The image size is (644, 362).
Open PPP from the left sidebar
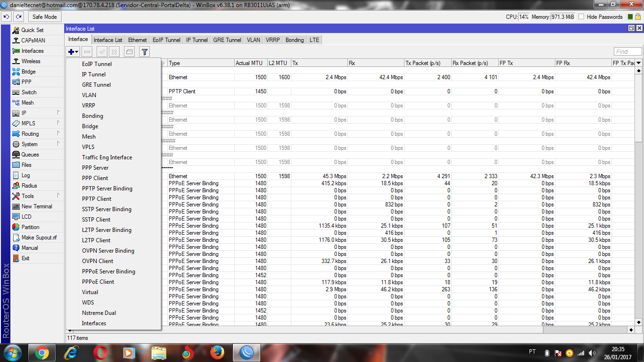(26, 82)
